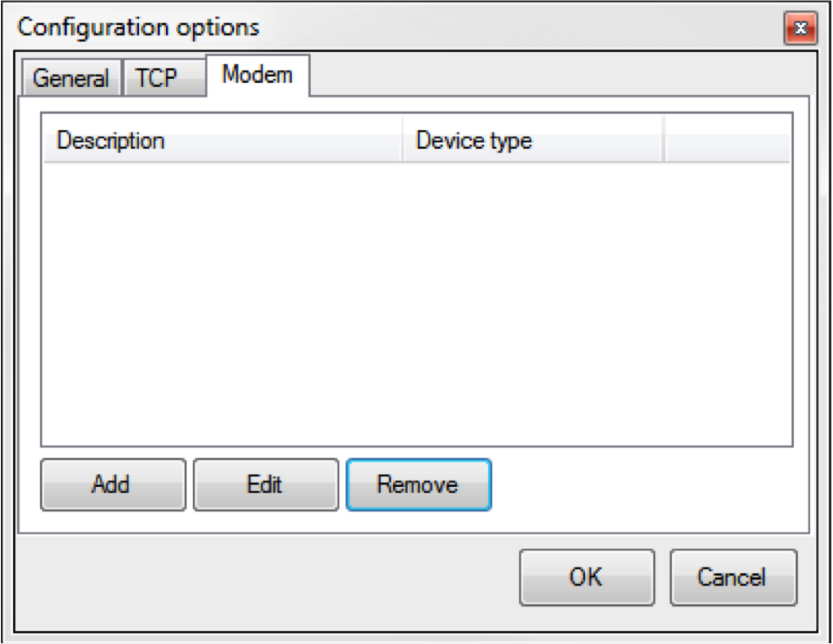833x644 pixels.
Task: Click the blank third column header
Action: 726,141
